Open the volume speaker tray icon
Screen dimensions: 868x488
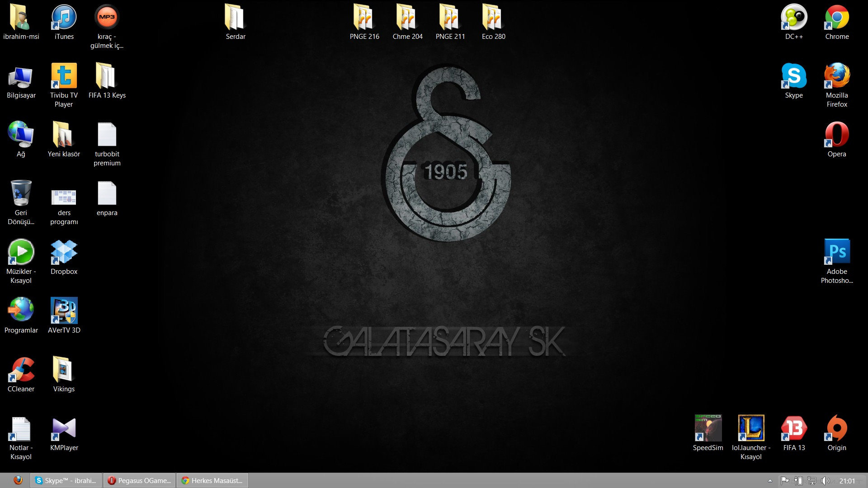(826, 481)
